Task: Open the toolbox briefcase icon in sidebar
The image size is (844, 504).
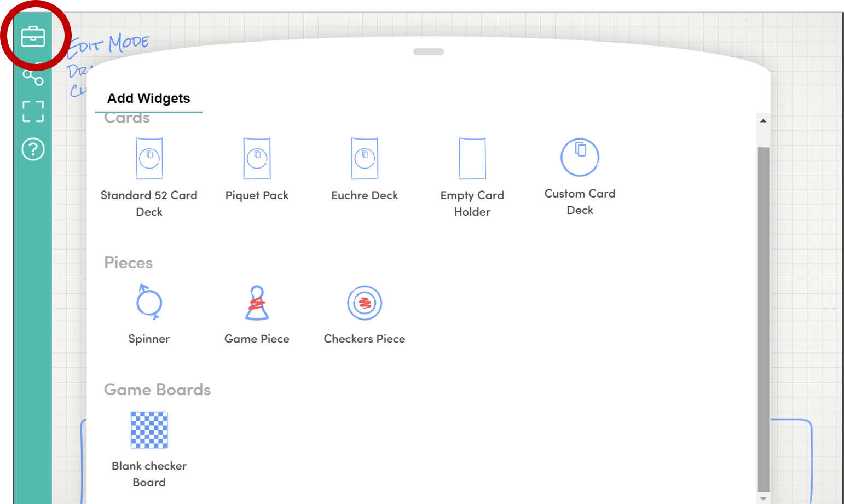Action: click(33, 37)
